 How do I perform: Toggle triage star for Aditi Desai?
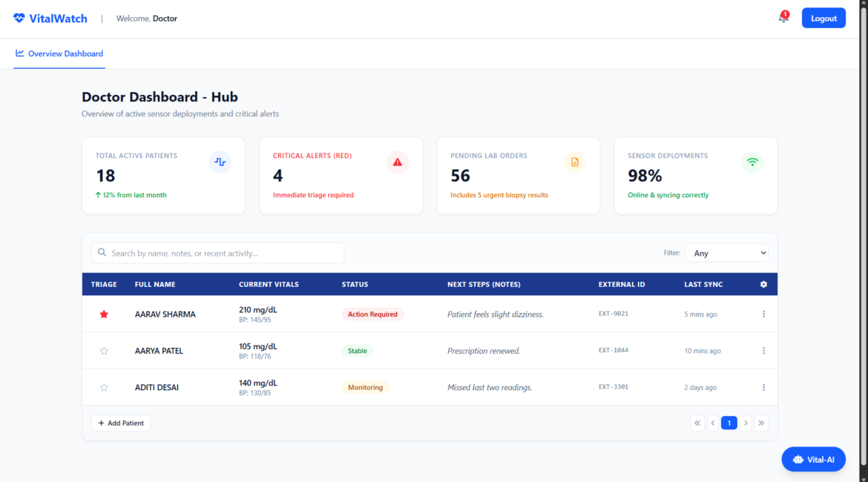[x=104, y=387]
